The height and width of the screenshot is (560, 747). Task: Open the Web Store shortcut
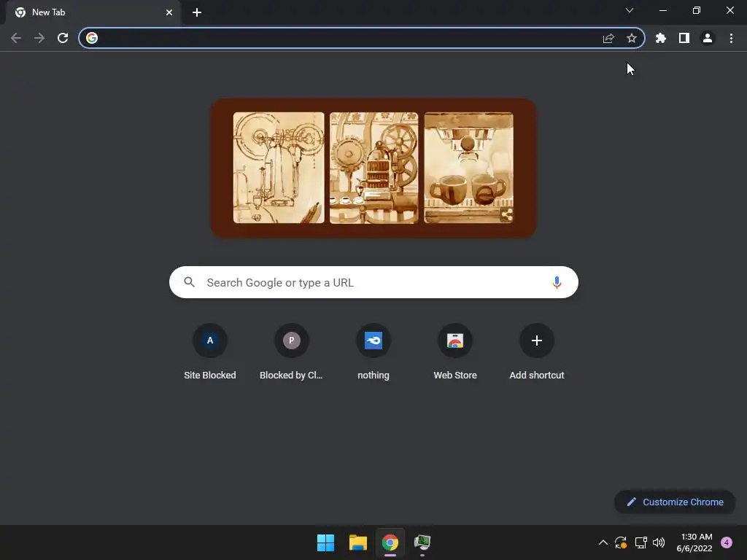pos(455,352)
